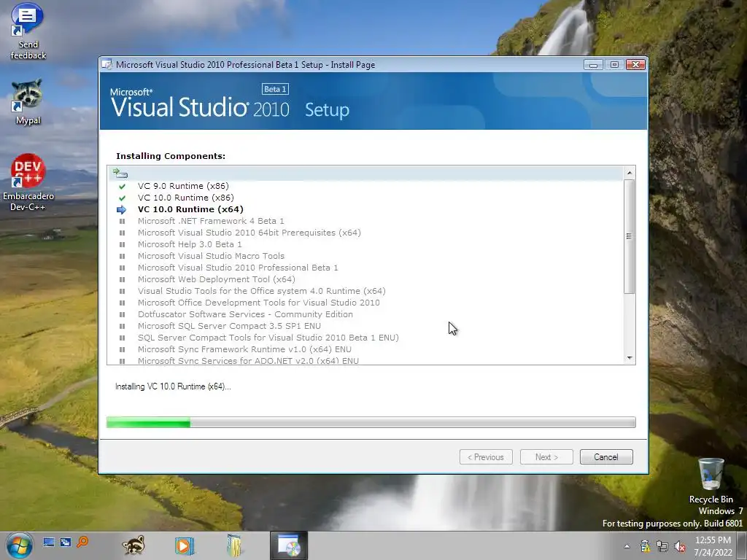The height and width of the screenshot is (560, 747).
Task: Click green checkmark next to VC 9.0 Runtime
Action: (122, 186)
